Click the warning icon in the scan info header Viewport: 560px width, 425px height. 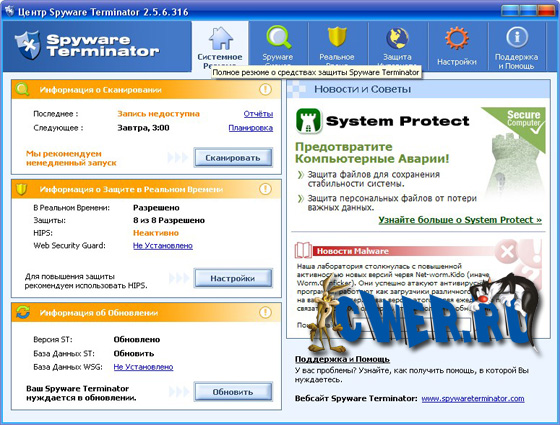(265, 89)
